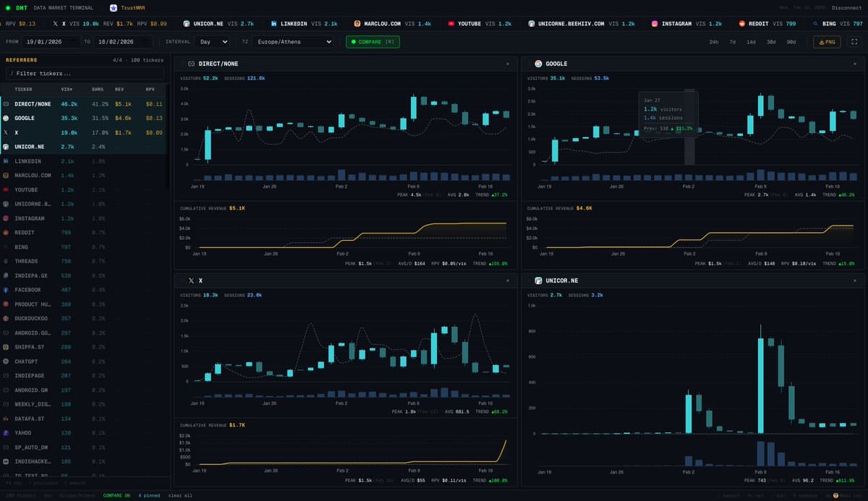Screen dimensions: 868x501
Task: Select the MARCLOU.COM row in the referrers table
Action: point(83,175)
